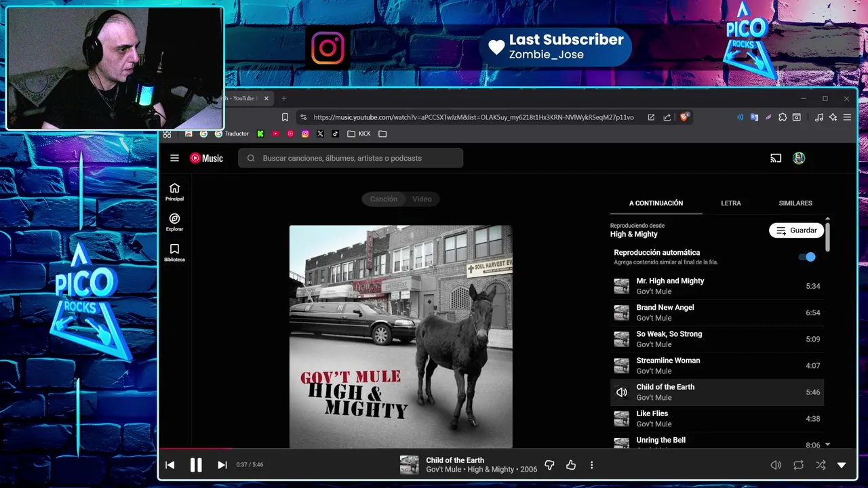Play So Weak, So Strong from queue
The image size is (868, 488).
(717, 339)
